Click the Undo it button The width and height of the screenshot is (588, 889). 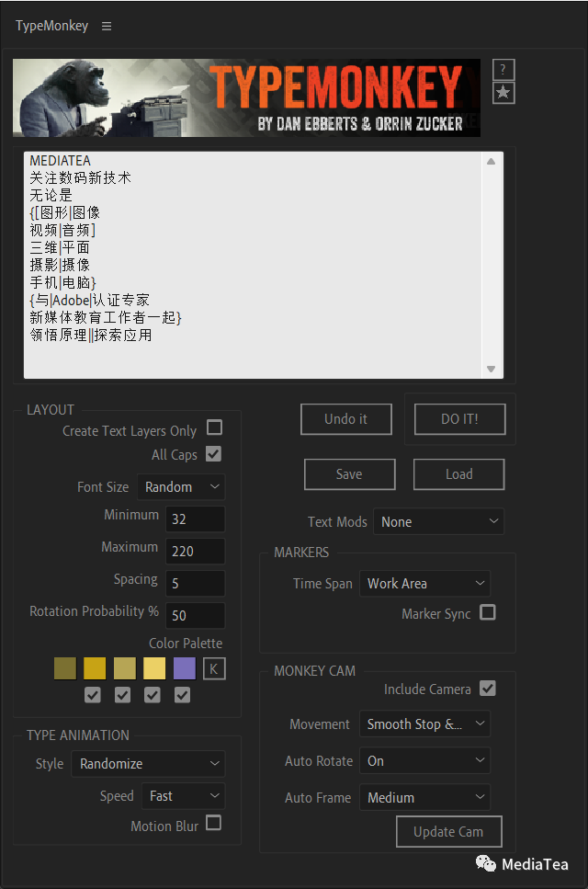(346, 419)
